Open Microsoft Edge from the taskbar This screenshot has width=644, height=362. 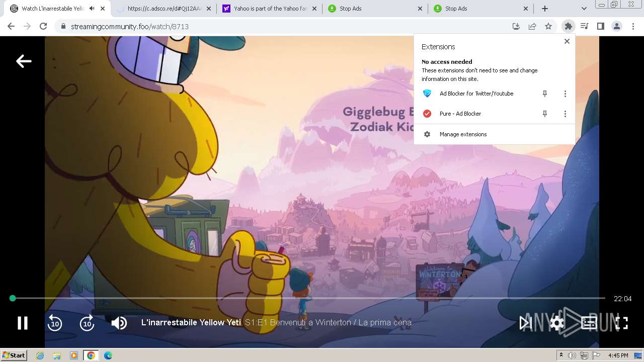click(108, 355)
